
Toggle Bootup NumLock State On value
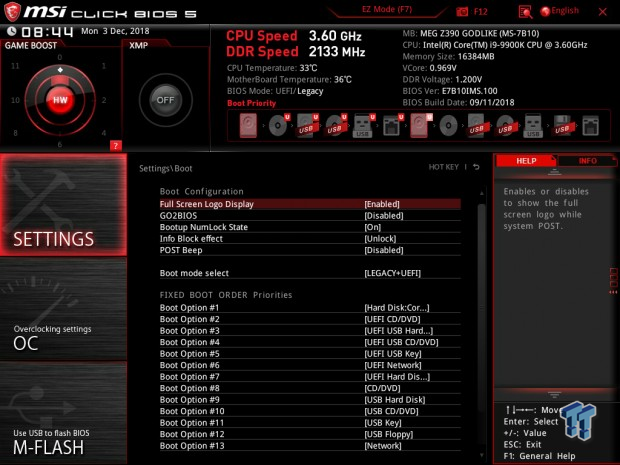click(310, 227)
